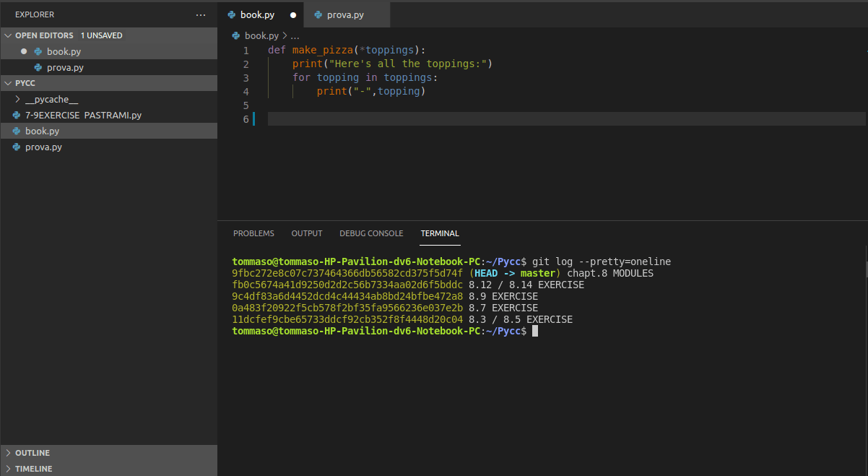This screenshot has width=868, height=476.
Task: Click the Python icon beside book.py under PYCC
Action: coord(16,131)
